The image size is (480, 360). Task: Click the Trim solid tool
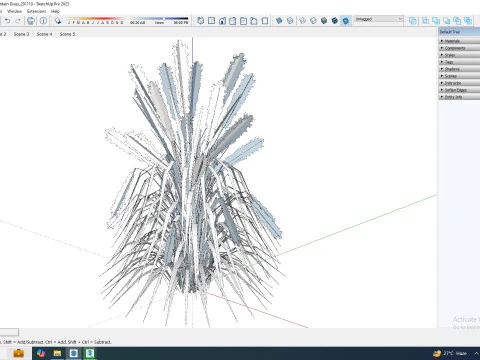click(457, 21)
